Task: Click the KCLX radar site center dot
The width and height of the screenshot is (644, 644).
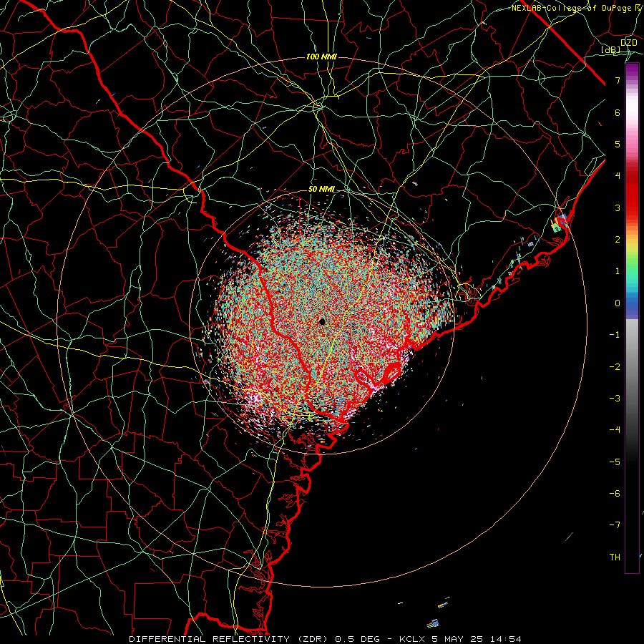Action: [x=322, y=321]
